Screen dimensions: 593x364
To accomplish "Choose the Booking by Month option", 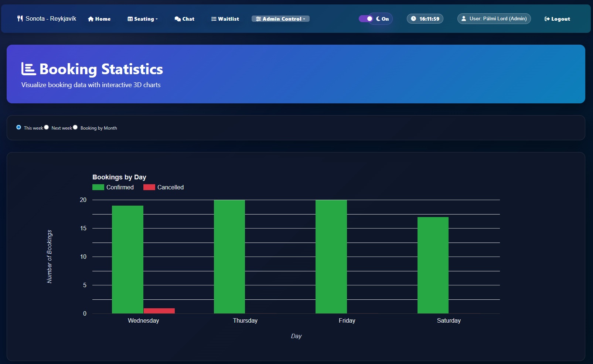I will click(x=75, y=127).
